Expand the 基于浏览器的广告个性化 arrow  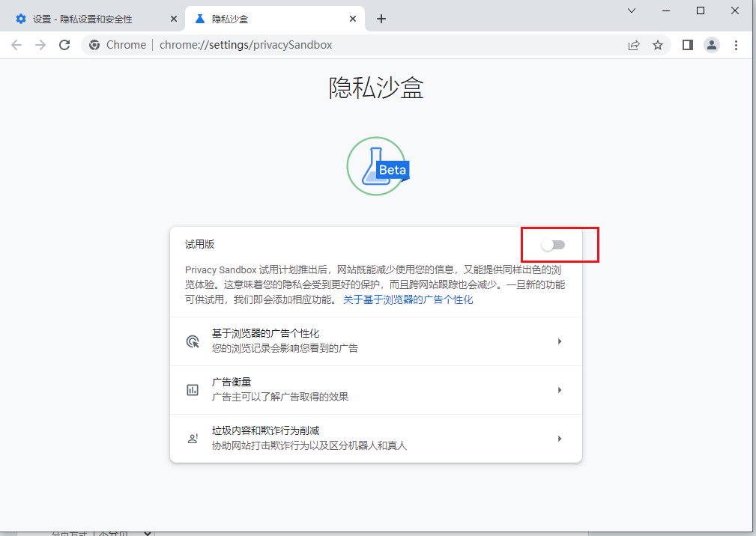[559, 341]
